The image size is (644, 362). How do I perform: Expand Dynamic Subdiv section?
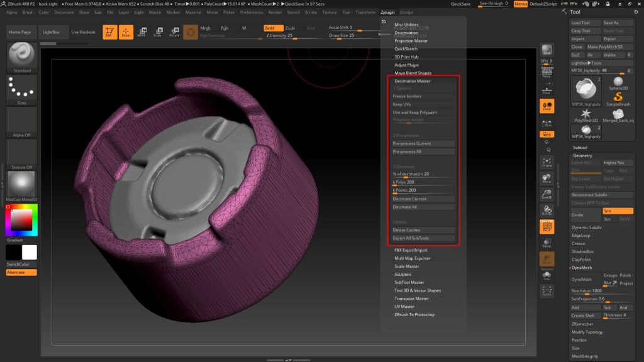coord(587,228)
